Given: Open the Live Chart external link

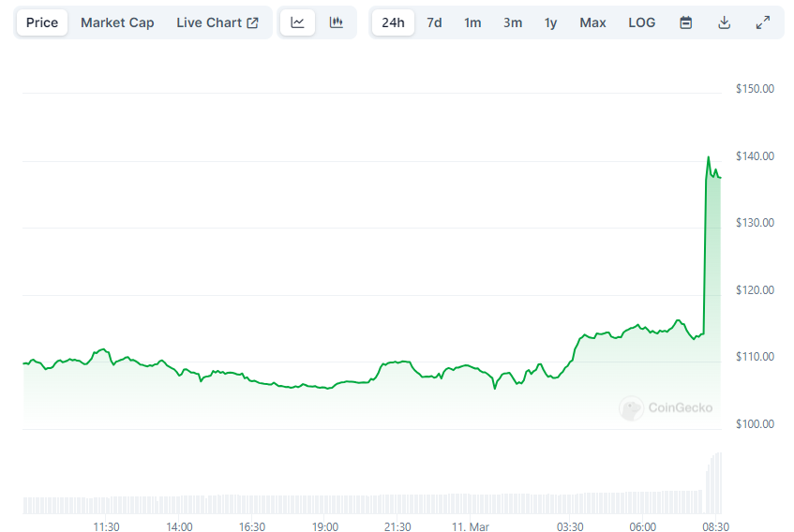Looking at the screenshot, I should click(x=217, y=22).
